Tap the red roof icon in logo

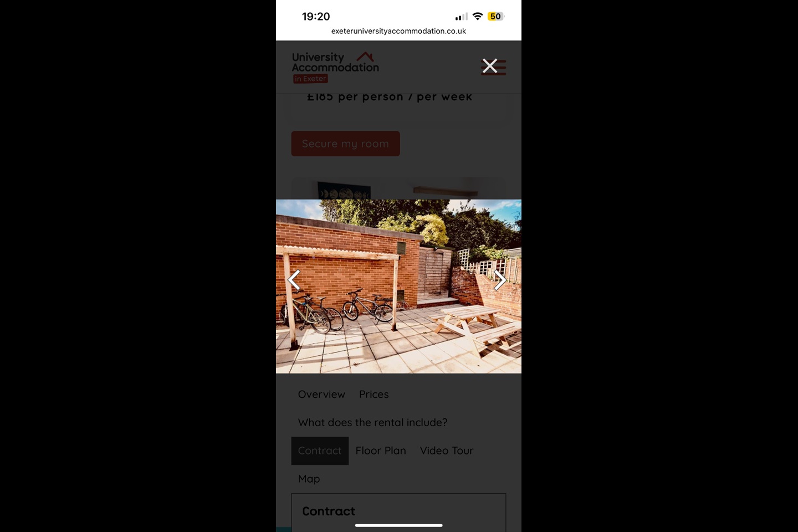(x=365, y=57)
